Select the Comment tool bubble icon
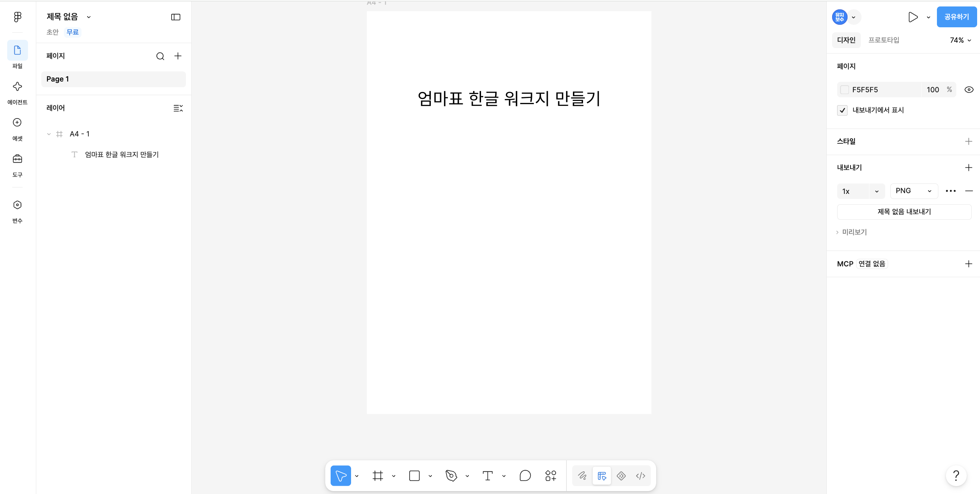980x494 pixels. pos(525,476)
